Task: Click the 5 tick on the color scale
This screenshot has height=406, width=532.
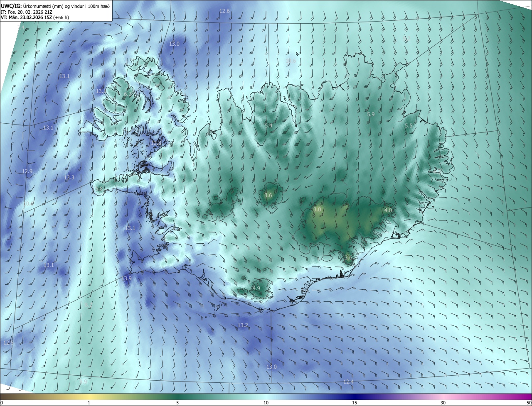Action: tap(177, 403)
